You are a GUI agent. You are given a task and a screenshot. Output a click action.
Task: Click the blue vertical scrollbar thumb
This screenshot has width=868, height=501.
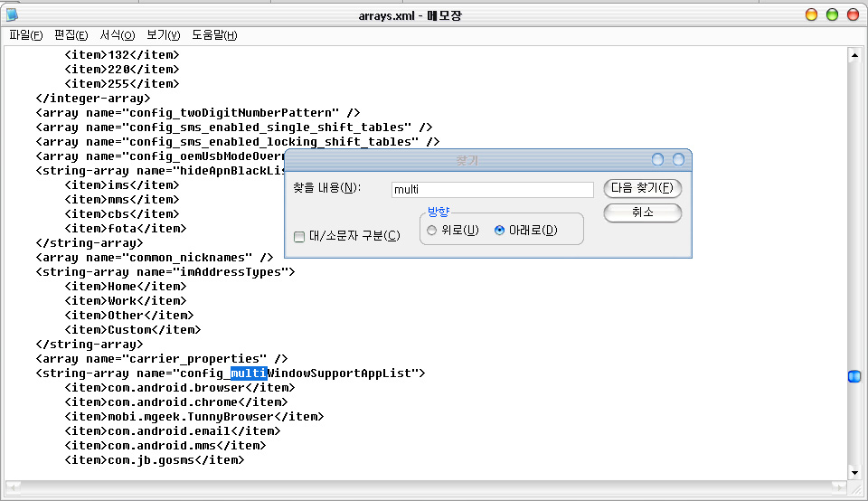pyautogui.click(x=854, y=376)
